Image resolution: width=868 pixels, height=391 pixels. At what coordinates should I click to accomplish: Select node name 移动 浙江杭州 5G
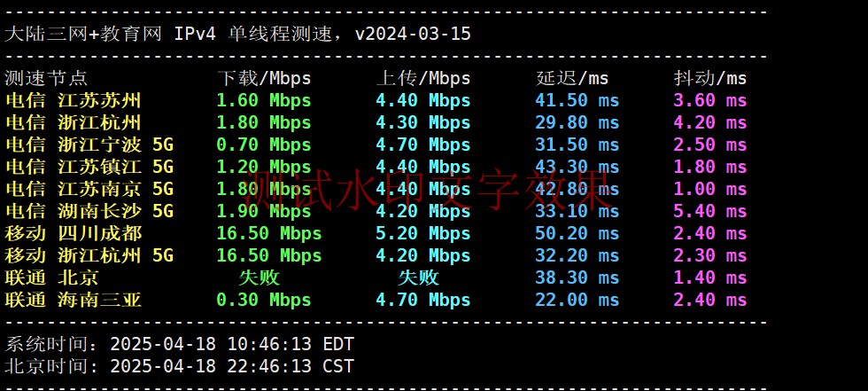click(89, 255)
